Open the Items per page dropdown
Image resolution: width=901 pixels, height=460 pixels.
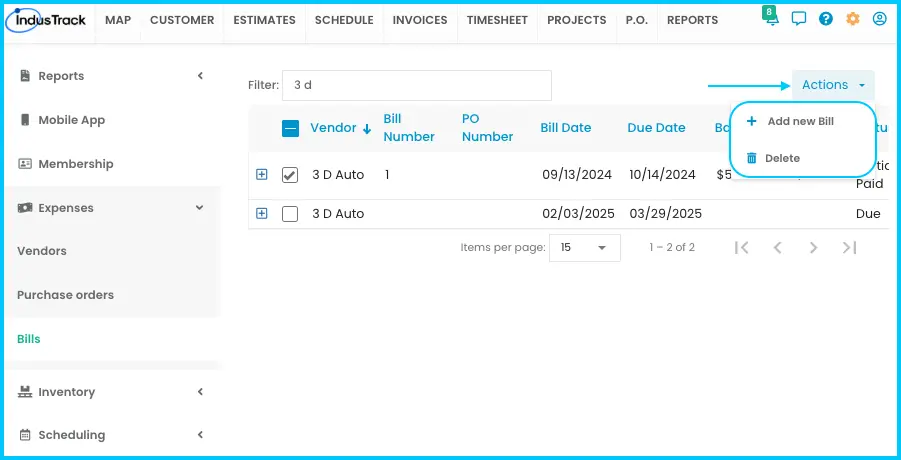[584, 248]
